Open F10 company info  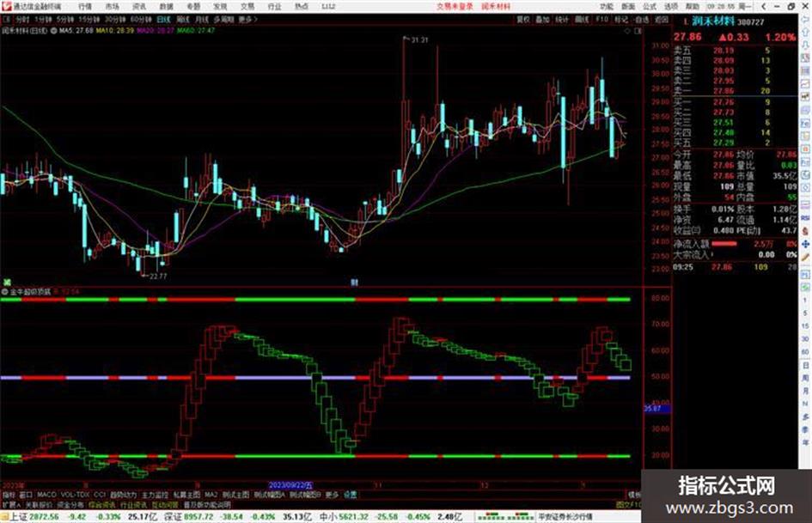601,19
